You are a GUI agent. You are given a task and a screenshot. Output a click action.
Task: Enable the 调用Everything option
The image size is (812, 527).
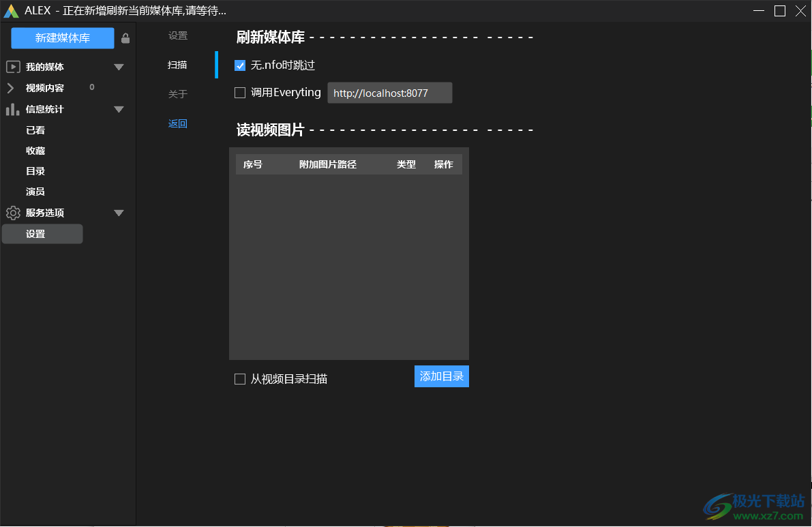coord(240,92)
